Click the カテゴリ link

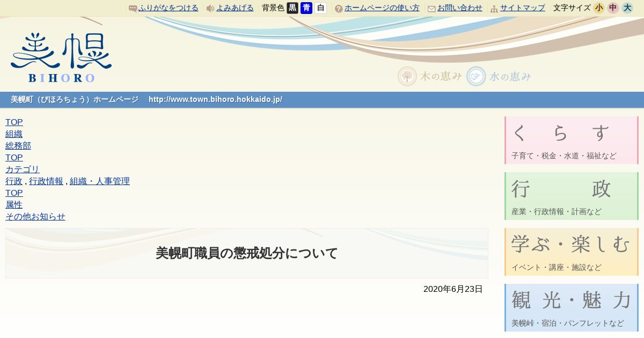(x=23, y=170)
